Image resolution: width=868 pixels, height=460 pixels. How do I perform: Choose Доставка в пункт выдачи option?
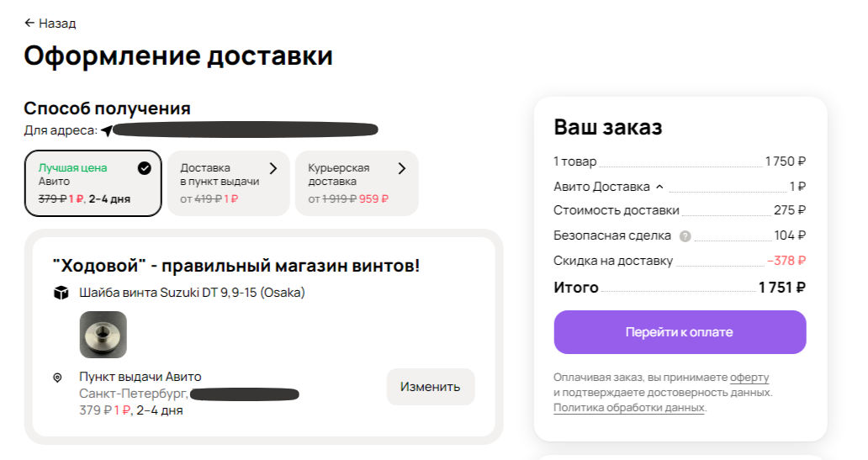229,183
